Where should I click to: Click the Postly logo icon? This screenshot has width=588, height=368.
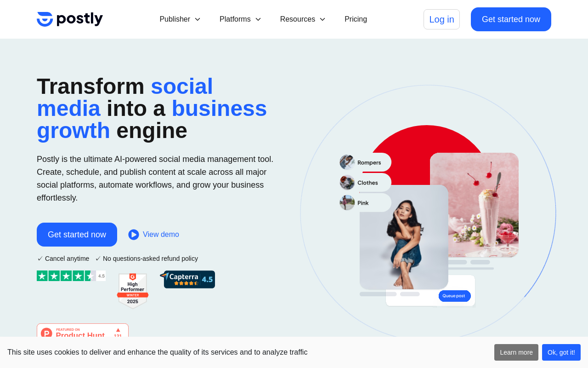click(45, 19)
